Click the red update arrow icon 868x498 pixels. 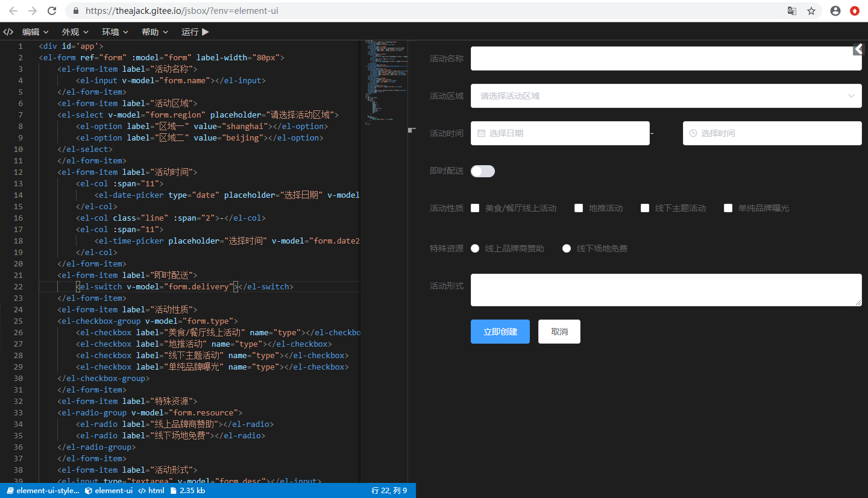pyautogui.click(x=855, y=11)
